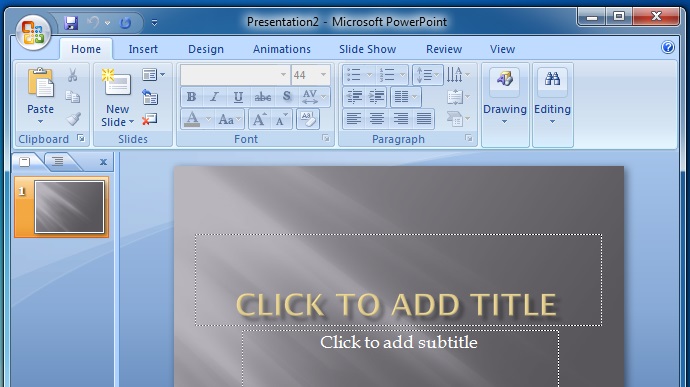690x387 pixels.
Task: Open Change Case Aa menu
Action: point(229,119)
